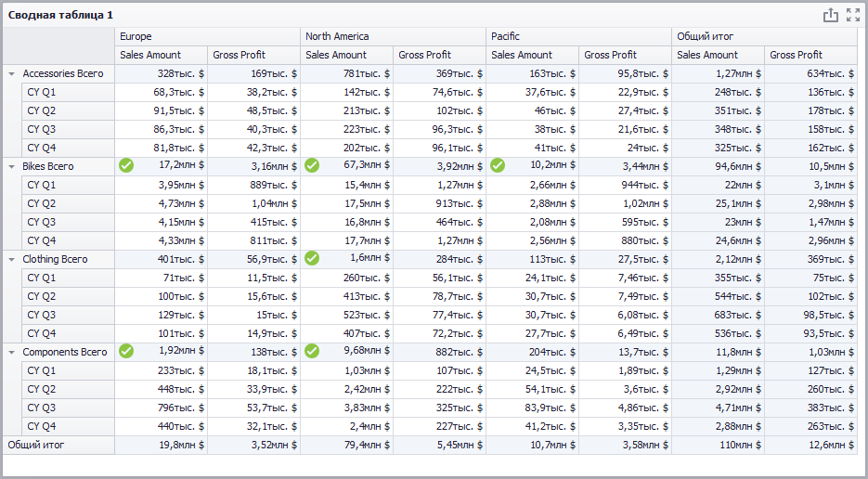Click the 110млн $ overall total cell
Image resolution: width=868 pixels, height=479 pixels.
[x=718, y=445]
